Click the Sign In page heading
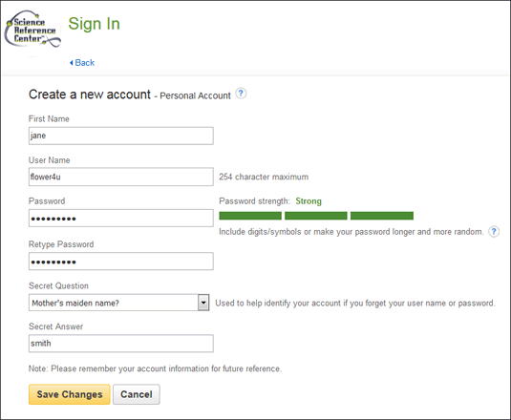The height and width of the screenshot is (420, 511). click(95, 24)
